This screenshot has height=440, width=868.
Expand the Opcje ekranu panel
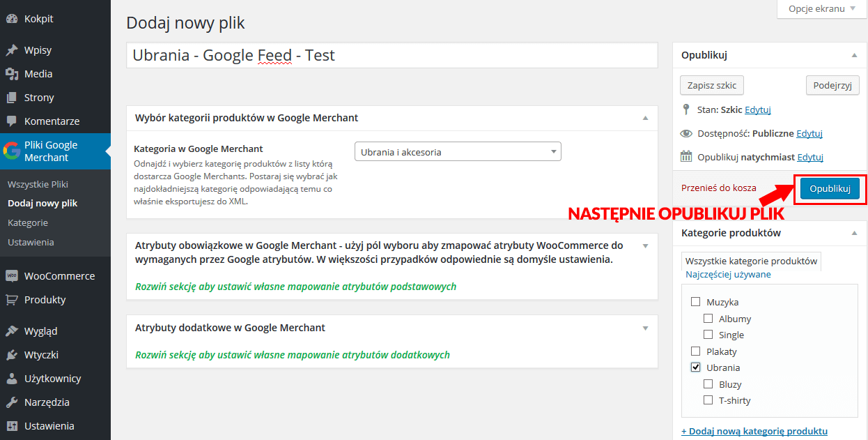(x=821, y=9)
